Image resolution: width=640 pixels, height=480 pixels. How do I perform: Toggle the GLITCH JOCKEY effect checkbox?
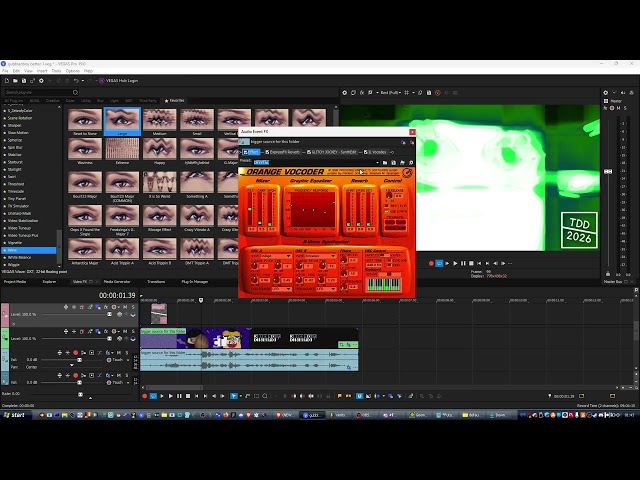pyautogui.click(x=309, y=152)
